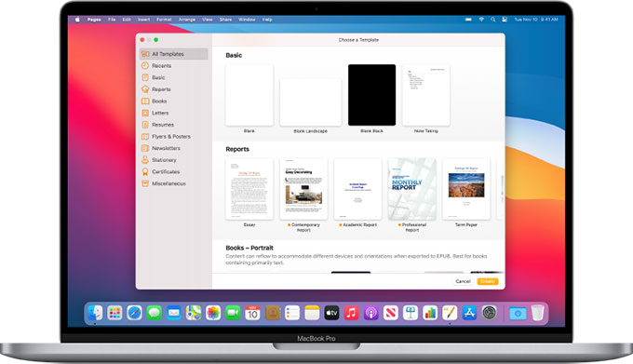Open Control Center in the menu bar
Screen dimensions: 633x364
tap(505, 20)
